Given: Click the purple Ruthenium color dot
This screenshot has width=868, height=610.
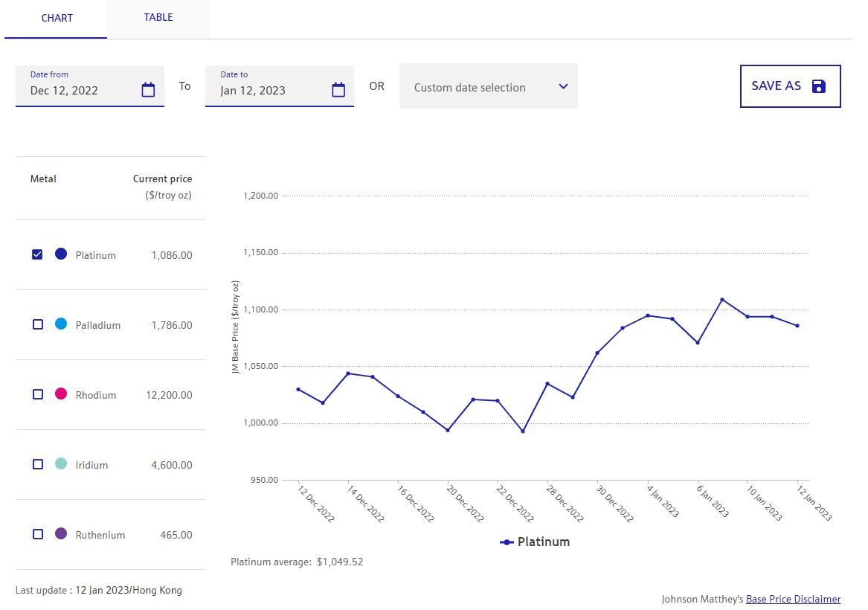Looking at the screenshot, I should (61, 533).
